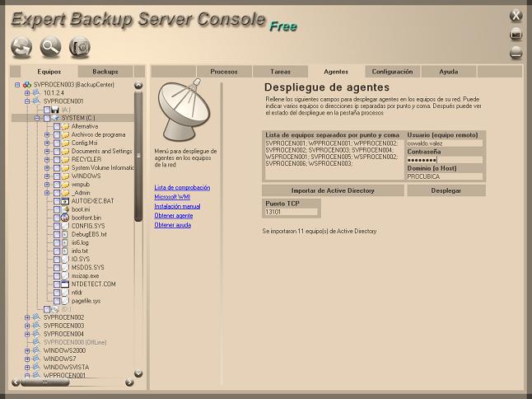The height and width of the screenshot is (399, 532).
Task: Click the Dominio (o Host) field
Action: (444, 176)
